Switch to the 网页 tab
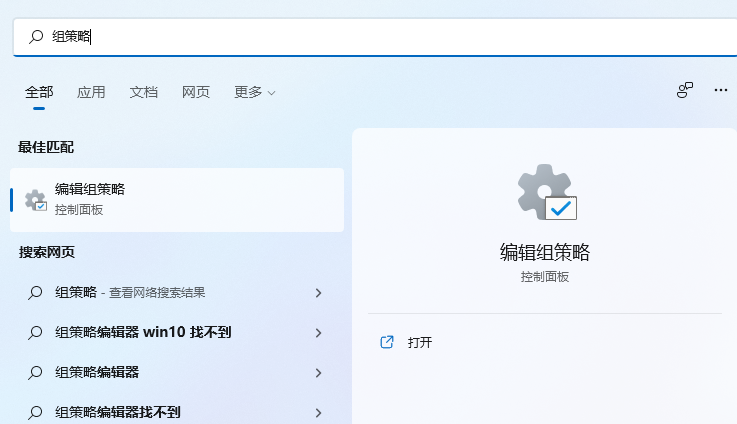Image resolution: width=737 pixels, height=424 pixels. click(x=196, y=92)
